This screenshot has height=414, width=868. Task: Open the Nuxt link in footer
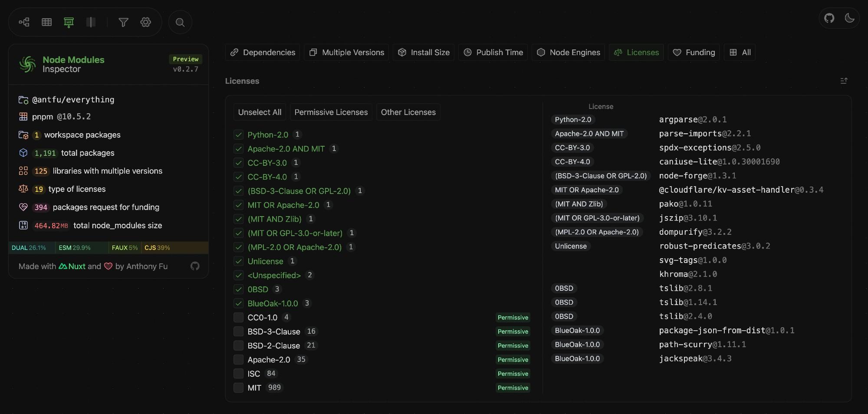tap(72, 266)
